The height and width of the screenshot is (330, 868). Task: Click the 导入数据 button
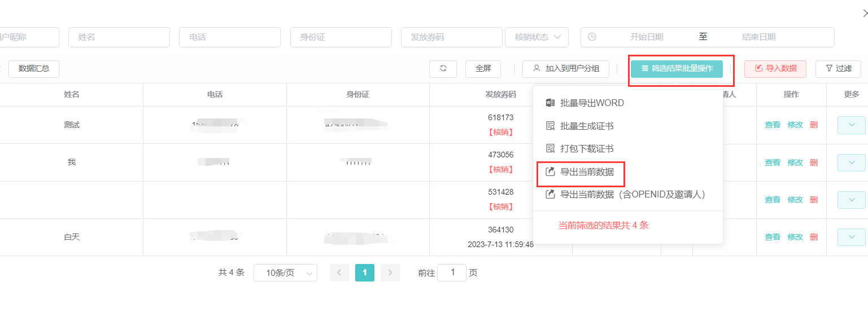coord(775,69)
